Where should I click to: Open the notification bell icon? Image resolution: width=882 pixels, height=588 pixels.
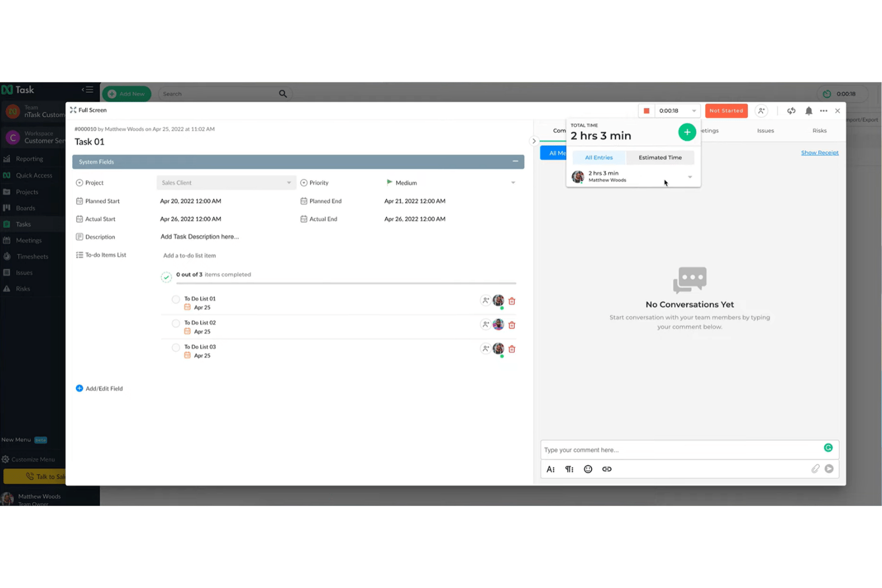809,111
